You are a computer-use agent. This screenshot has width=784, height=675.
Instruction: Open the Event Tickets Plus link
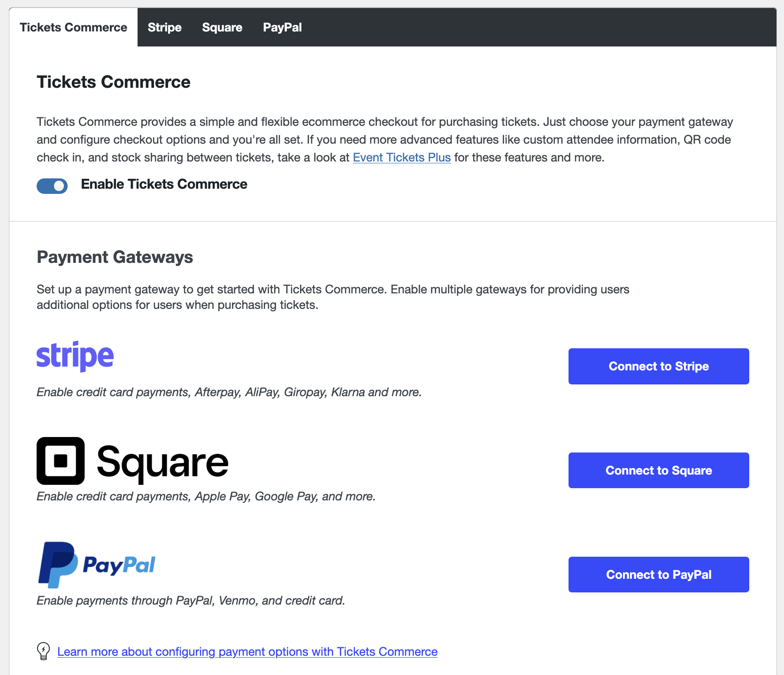click(402, 157)
